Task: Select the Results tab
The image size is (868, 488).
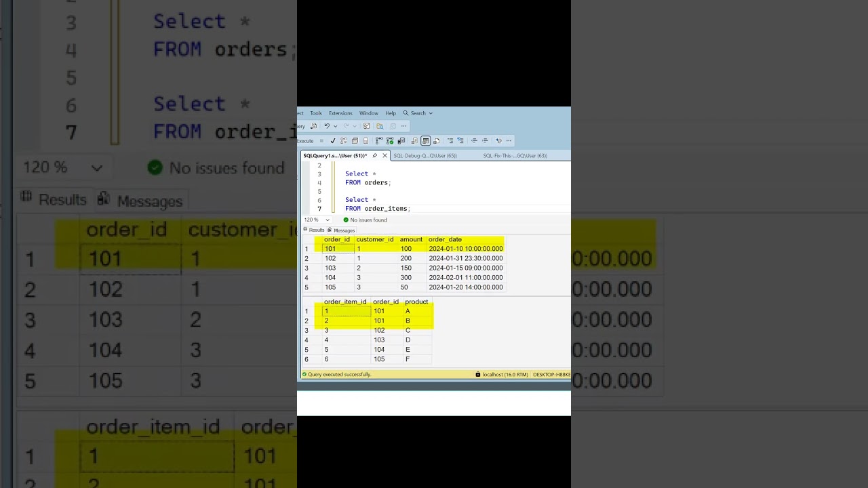Action: (x=314, y=230)
